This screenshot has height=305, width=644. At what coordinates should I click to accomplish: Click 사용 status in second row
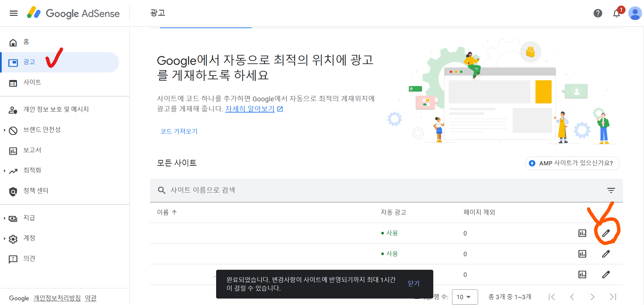point(390,254)
